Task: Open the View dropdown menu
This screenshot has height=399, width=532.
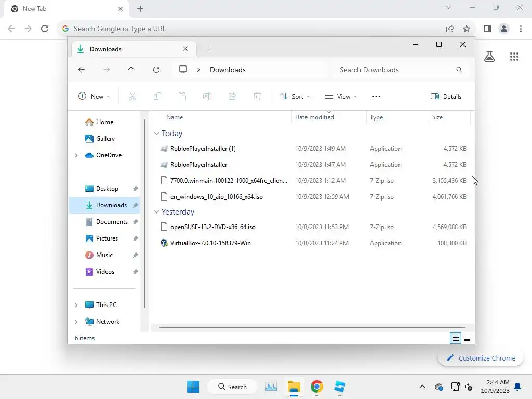Action: point(341,96)
